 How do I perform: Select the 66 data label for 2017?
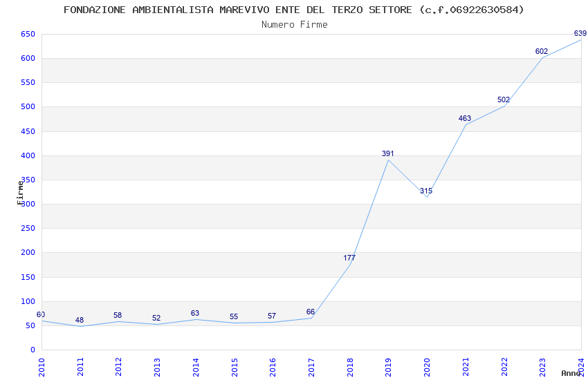[311, 312]
